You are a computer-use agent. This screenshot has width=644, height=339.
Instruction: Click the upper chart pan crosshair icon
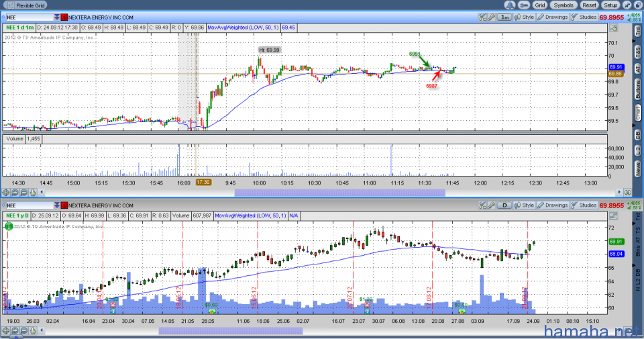point(6,192)
